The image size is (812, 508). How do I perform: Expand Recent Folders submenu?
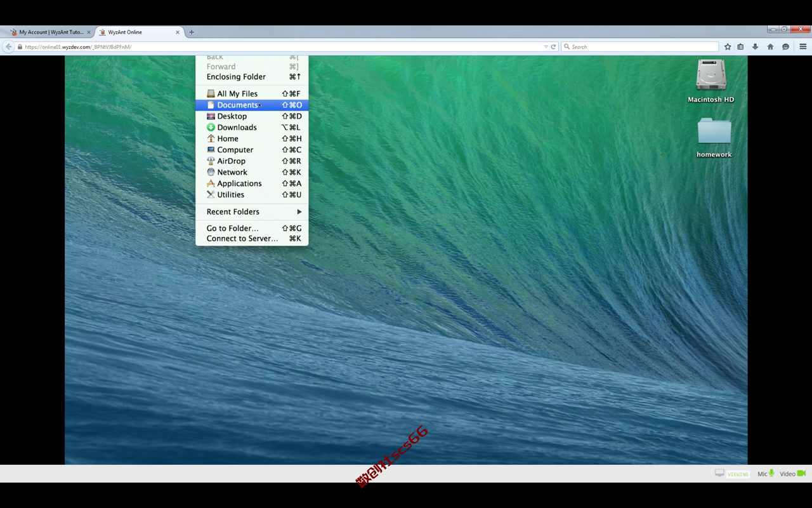[x=252, y=212]
